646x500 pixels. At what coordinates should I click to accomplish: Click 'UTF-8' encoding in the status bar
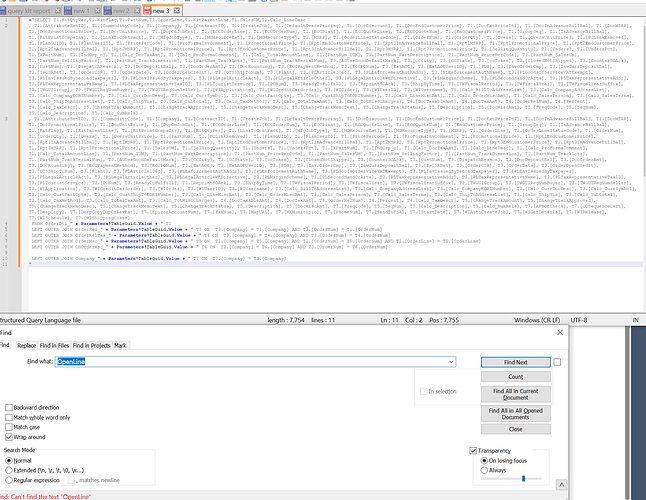pos(579,320)
